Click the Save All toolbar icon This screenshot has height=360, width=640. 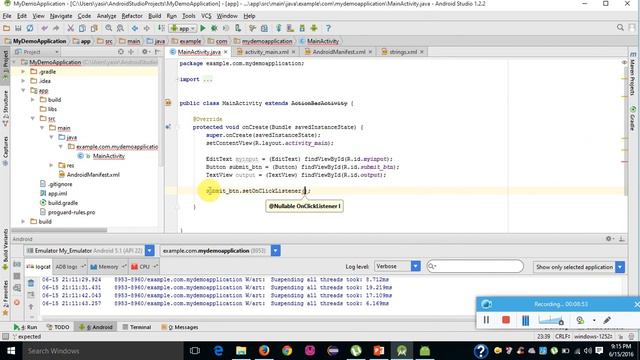18,28
